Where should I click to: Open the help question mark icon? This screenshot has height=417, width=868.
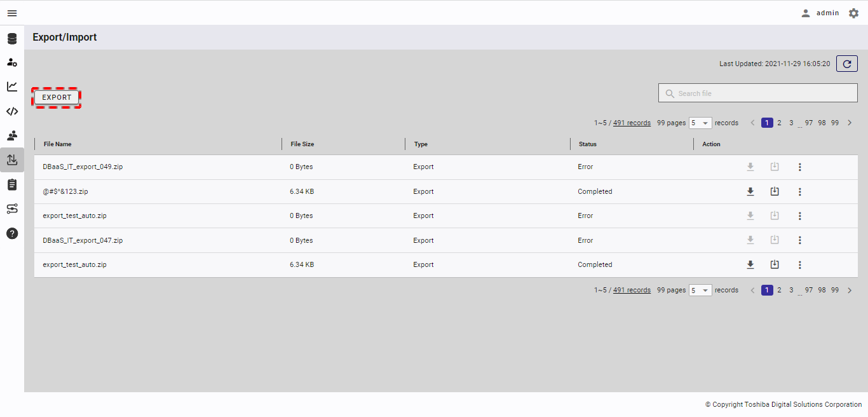coord(12,233)
